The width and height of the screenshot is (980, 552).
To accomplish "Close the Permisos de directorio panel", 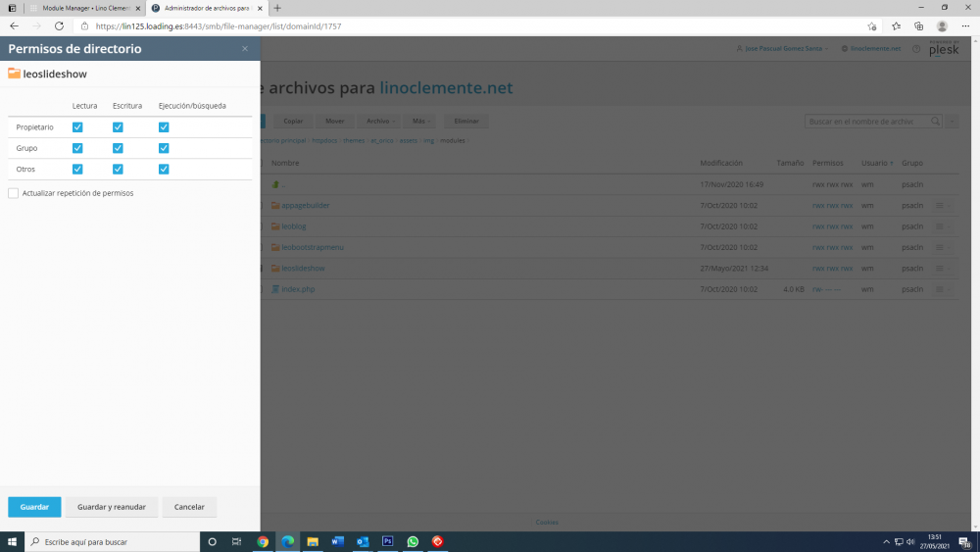I will pos(245,49).
